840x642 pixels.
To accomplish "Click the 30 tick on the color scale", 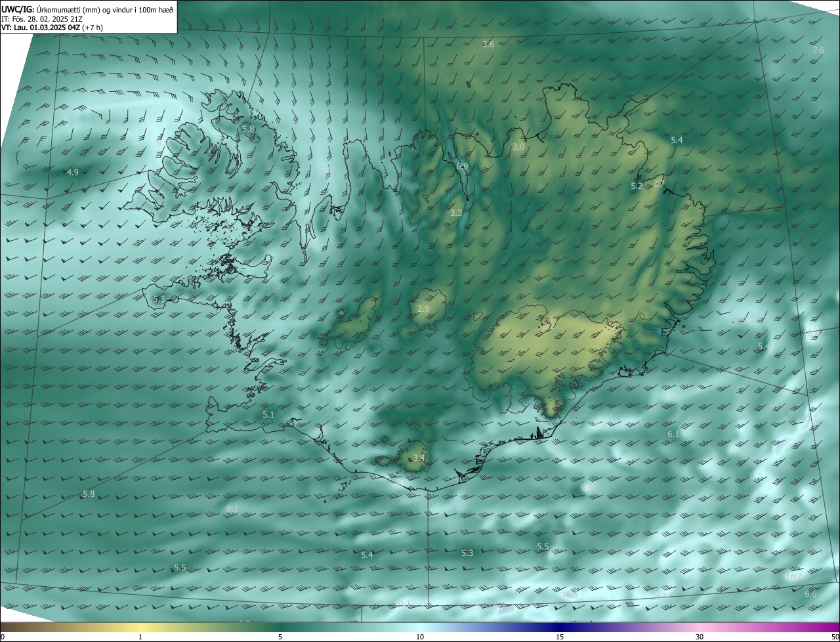I will (x=700, y=637).
